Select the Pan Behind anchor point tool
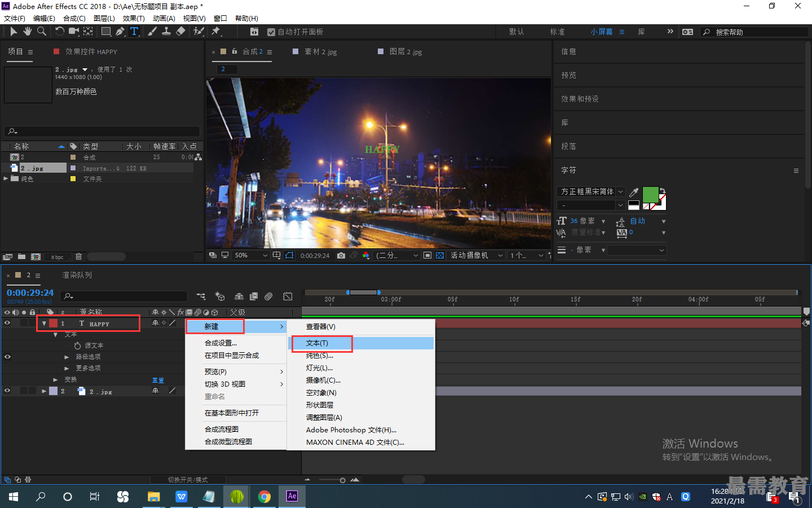The width and height of the screenshot is (812, 508). pyautogui.click(x=89, y=32)
